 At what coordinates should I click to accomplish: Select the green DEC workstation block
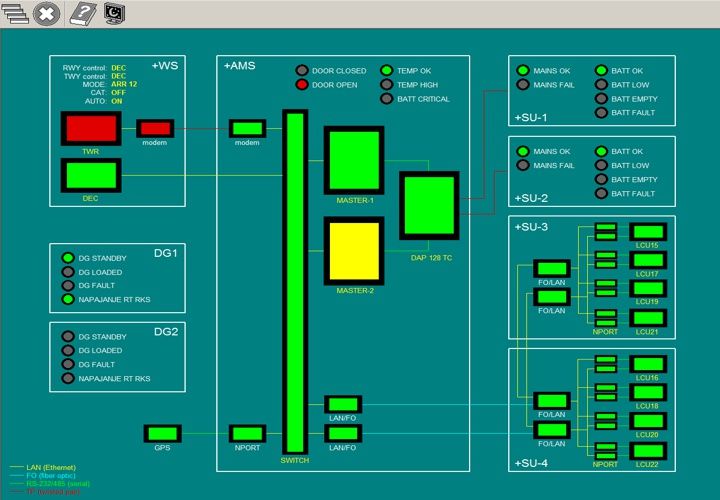(x=91, y=175)
